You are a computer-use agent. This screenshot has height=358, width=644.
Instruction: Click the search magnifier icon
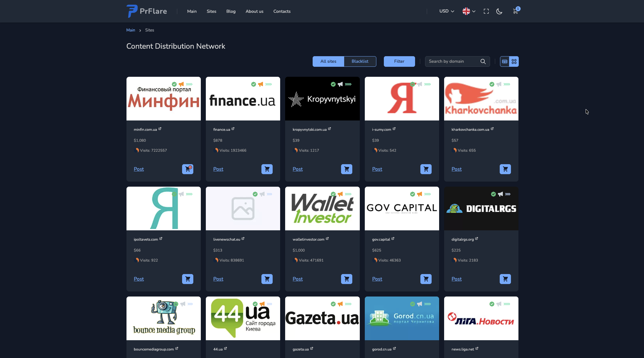(x=483, y=61)
